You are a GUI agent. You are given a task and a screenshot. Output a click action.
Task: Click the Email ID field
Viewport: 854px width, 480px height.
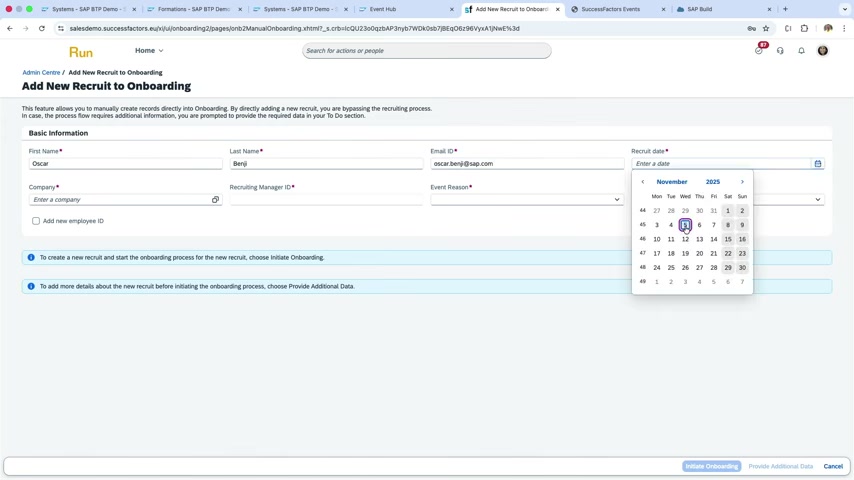pyautogui.click(x=527, y=163)
